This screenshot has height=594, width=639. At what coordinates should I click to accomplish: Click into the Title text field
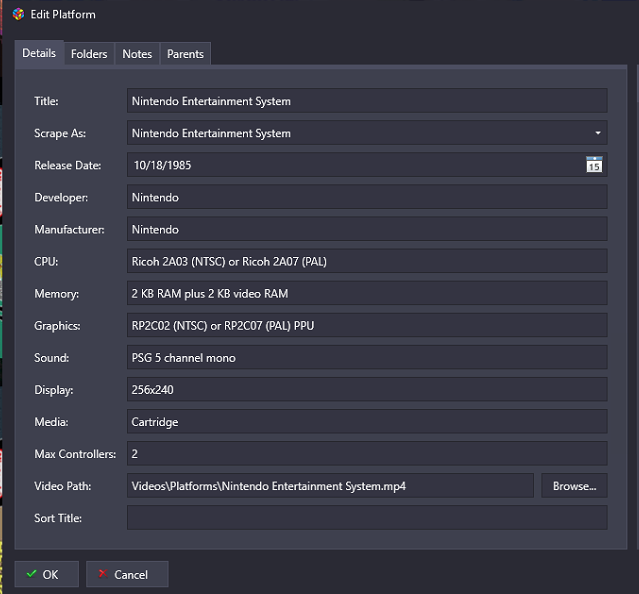(x=367, y=101)
